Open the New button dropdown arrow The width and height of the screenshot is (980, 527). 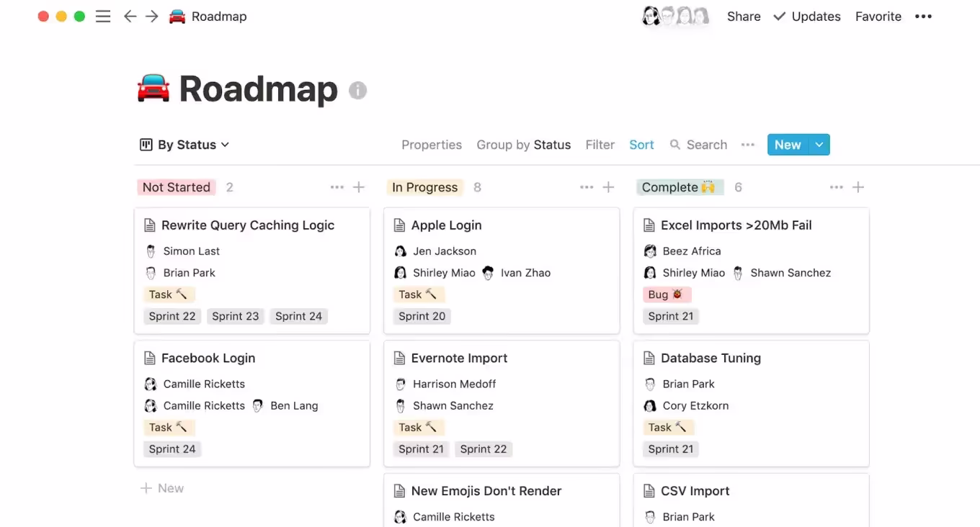[819, 145]
